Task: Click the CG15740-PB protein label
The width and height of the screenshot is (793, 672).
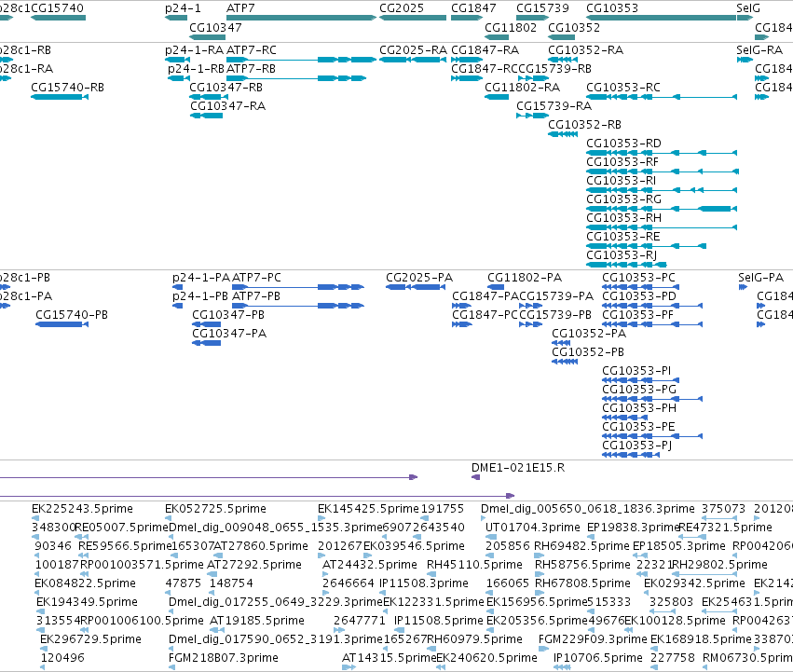Action: tap(72, 315)
